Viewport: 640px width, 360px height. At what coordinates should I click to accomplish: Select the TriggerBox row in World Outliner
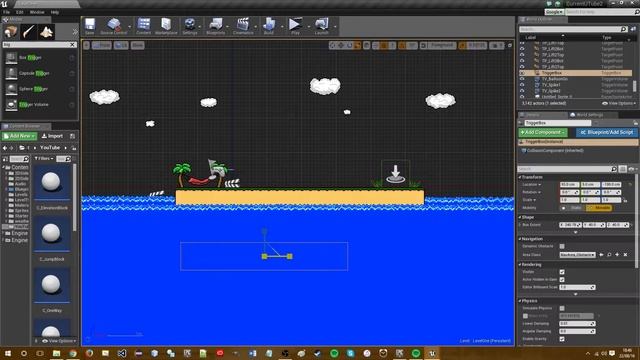click(576, 73)
